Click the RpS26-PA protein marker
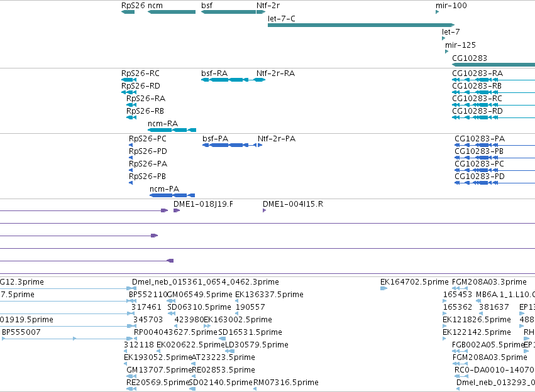Viewport: 535px width, 392px height. pos(131,170)
